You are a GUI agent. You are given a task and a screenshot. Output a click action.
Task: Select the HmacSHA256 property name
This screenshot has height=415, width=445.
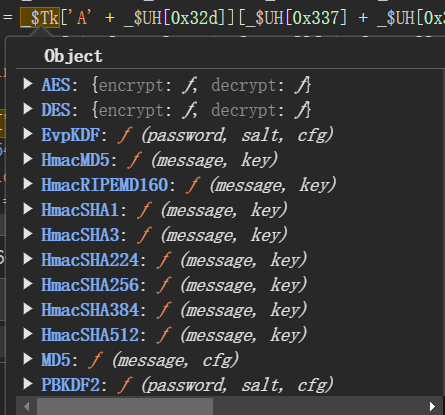click(x=90, y=285)
